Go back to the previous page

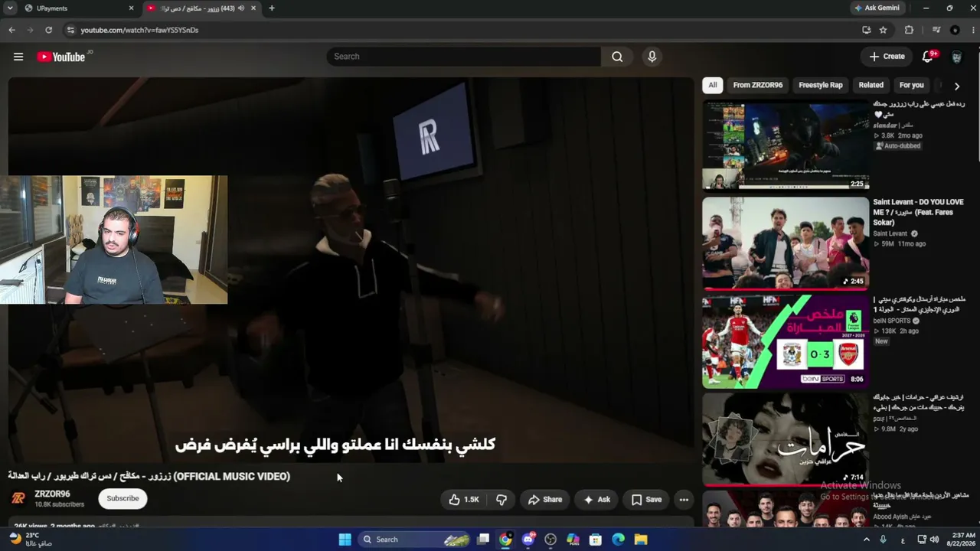point(11,30)
